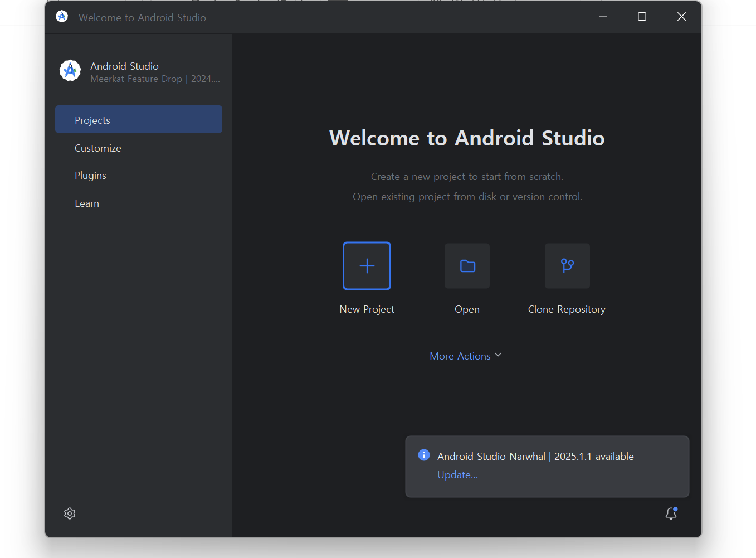This screenshot has height=558, width=756.
Task: Open notifications bell icon
Action: 671,513
